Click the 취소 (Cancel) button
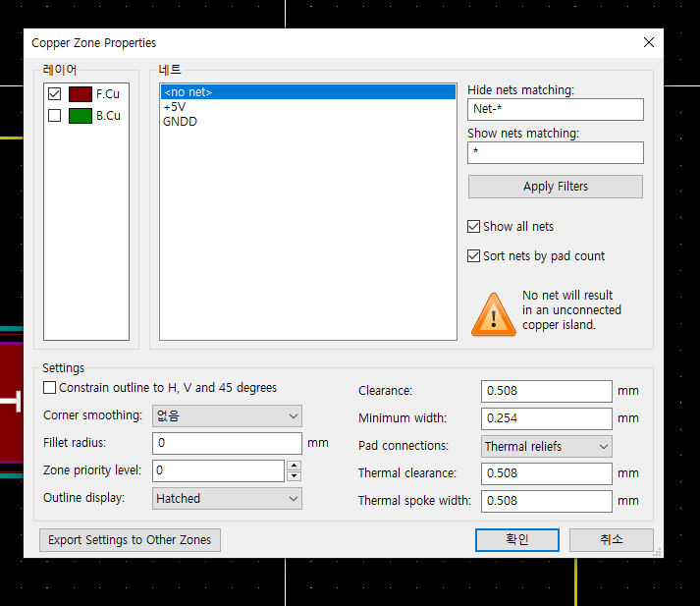The height and width of the screenshot is (606, 700). pos(612,540)
